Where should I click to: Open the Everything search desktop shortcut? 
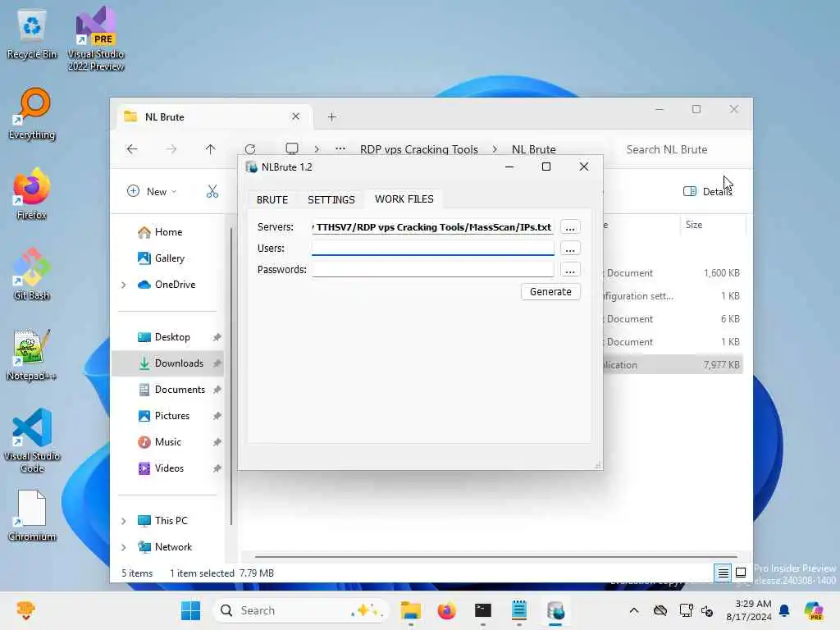tap(32, 113)
